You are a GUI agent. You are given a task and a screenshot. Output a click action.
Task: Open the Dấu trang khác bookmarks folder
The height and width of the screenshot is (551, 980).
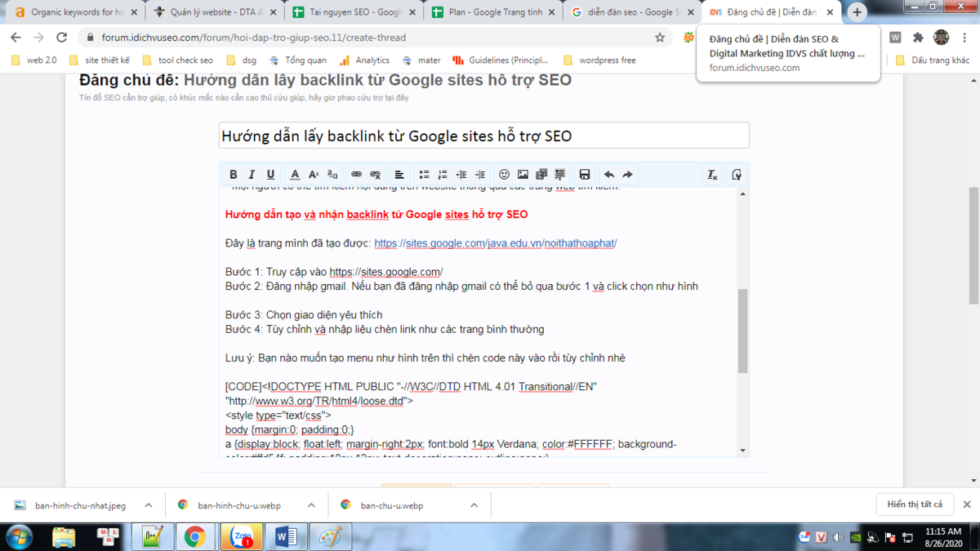(x=933, y=60)
